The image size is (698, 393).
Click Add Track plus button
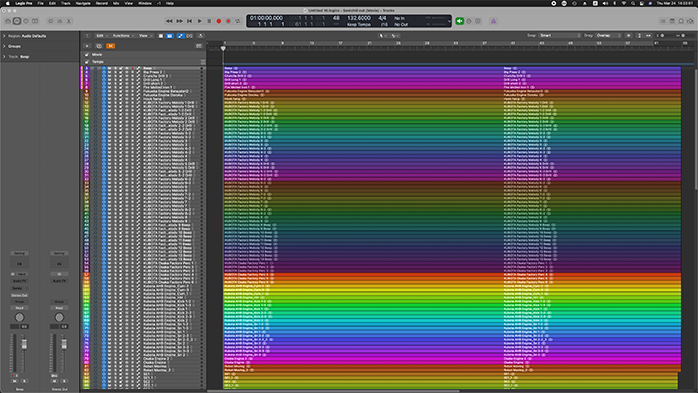point(87,46)
